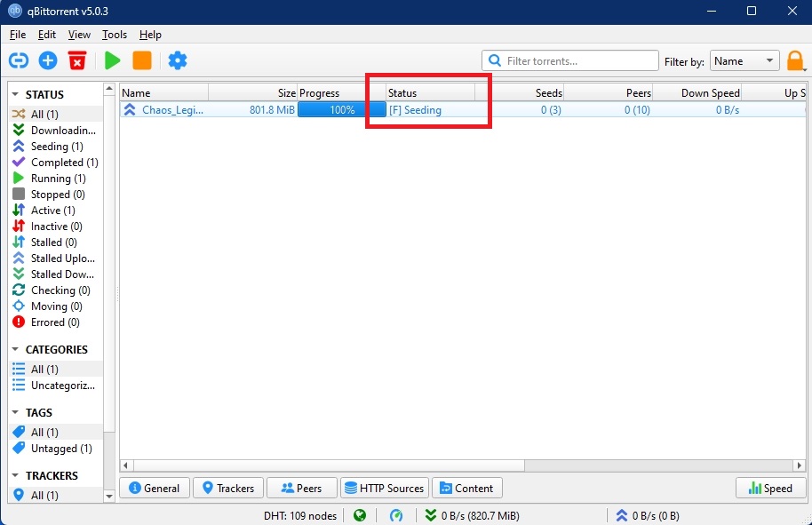Viewport: 812px width, 525px height.
Task: Stop torrents with the orange square icon
Action: pos(142,60)
